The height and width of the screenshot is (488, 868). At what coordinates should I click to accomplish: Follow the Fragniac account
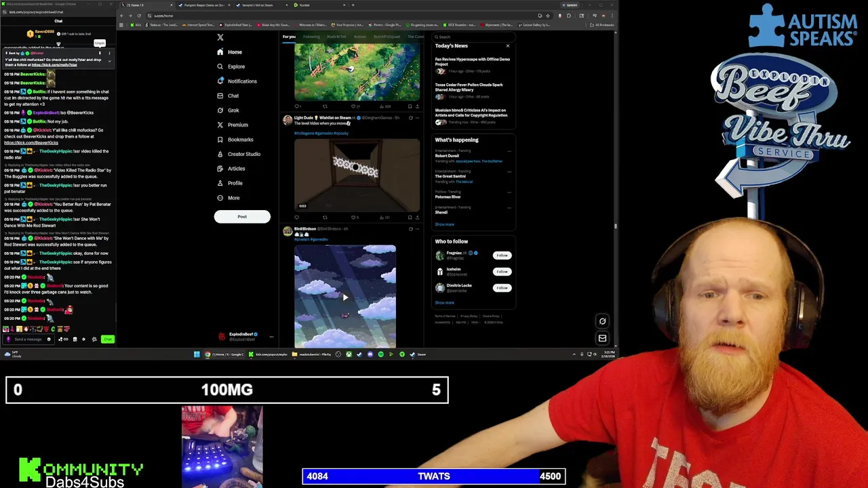(502, 256)
